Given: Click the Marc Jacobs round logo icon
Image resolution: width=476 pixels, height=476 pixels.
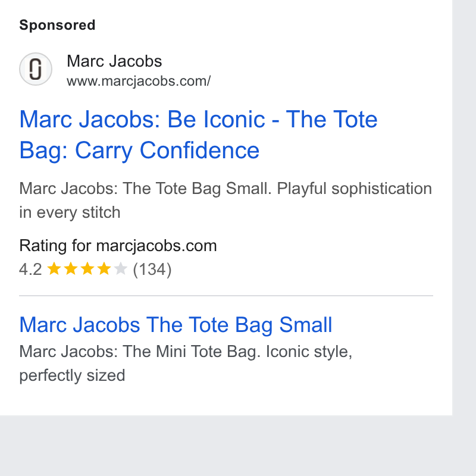Looking at the screenshot, I should click(x=36, y=69).
